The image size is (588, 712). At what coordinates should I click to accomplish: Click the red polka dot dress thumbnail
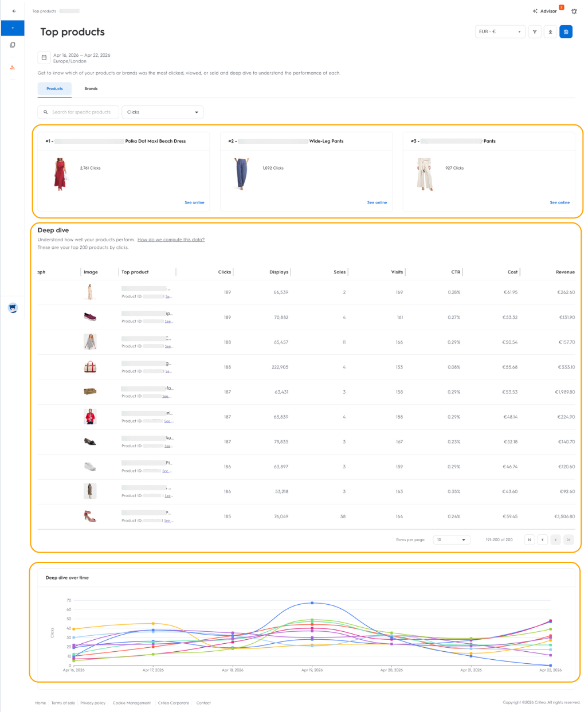[60, 174]
